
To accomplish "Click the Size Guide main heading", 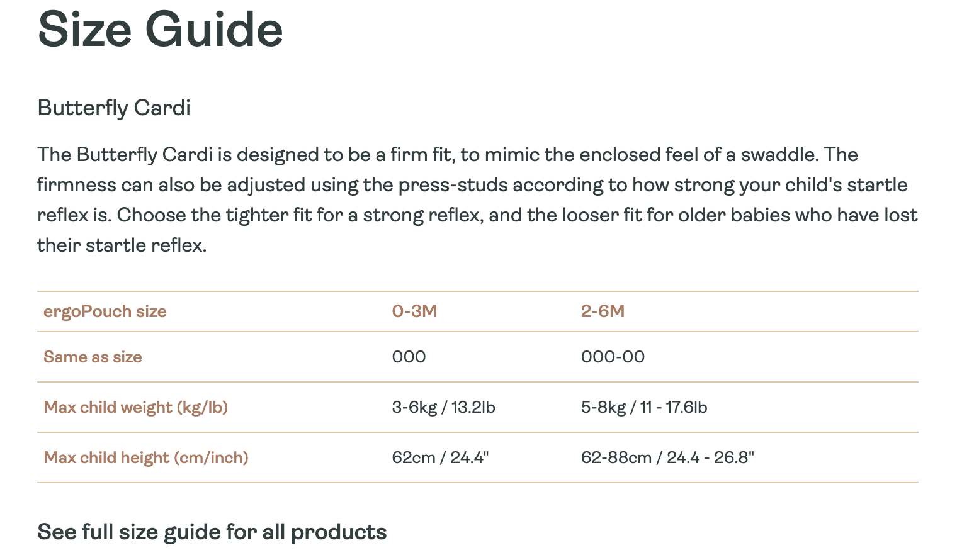I will pos(161,30).
